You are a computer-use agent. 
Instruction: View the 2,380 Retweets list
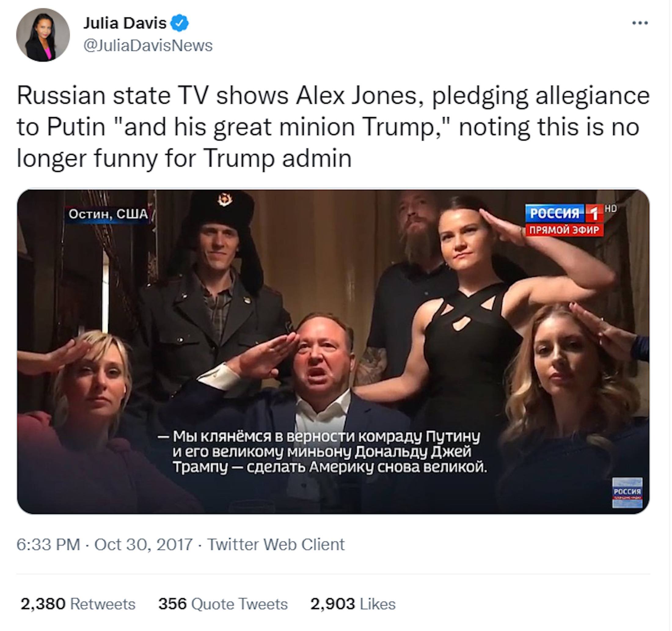tap(78, 604)
